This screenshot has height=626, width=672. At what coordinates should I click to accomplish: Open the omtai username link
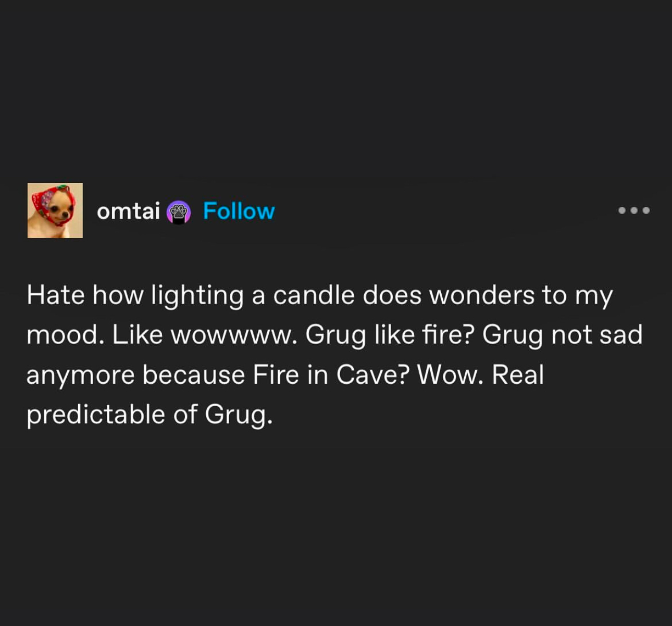(128, 211)
